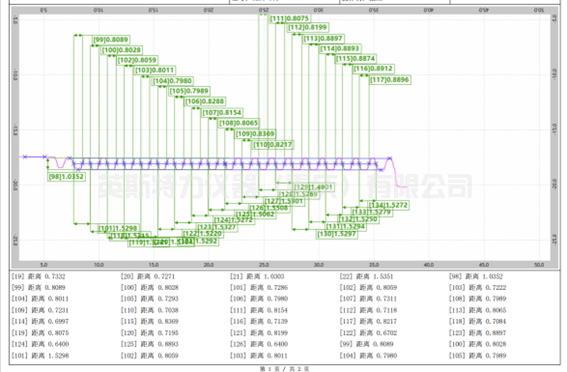Image resolution: width=567 pixels, height=372 pixels.
Task: Select the [107]0.8154 label on chart
Action: 222,113
